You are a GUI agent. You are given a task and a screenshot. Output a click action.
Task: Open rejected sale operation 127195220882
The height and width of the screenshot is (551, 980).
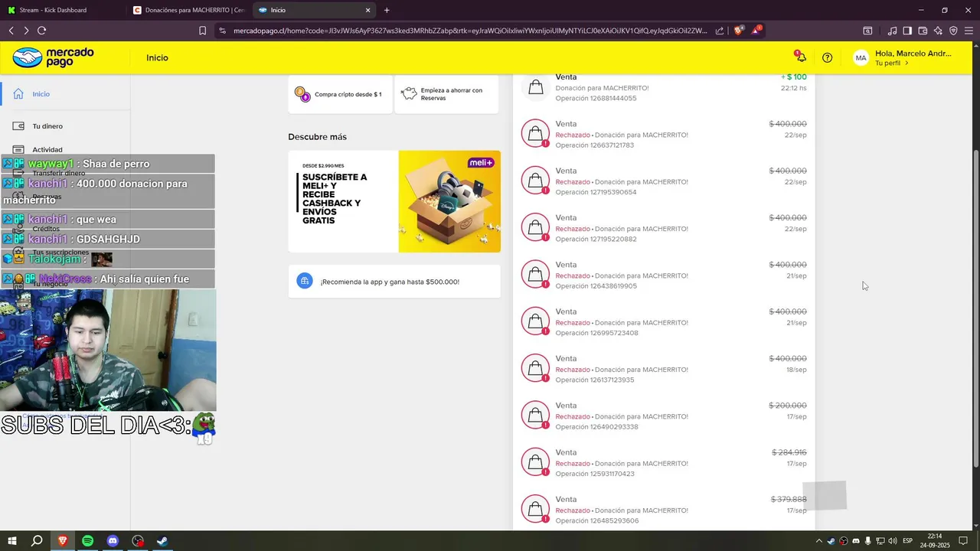[x=664, y=228]
